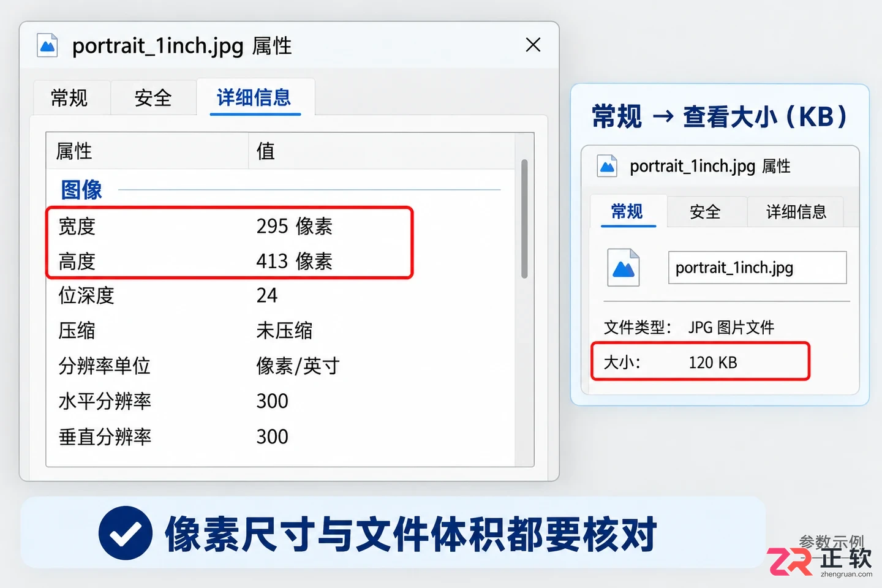Click the horizontal resolution value 300
Image resolution: width=882 pixels, height=588 pixels.
point(273,401)
